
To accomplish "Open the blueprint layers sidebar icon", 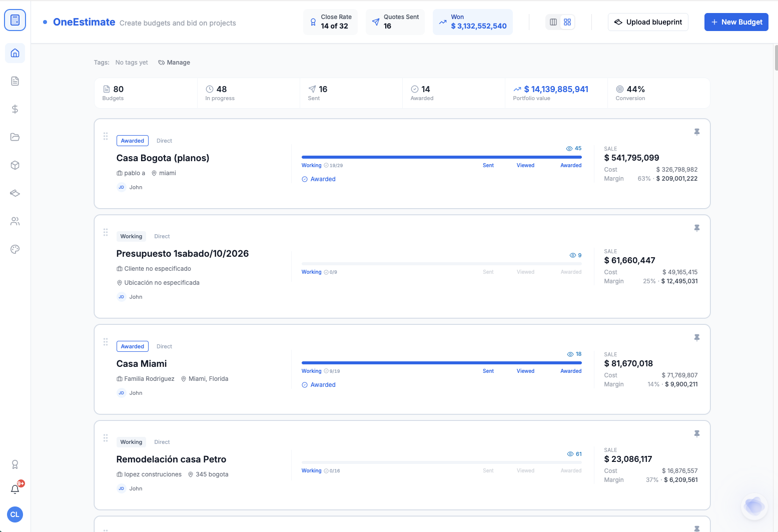I will coord(15,193).
